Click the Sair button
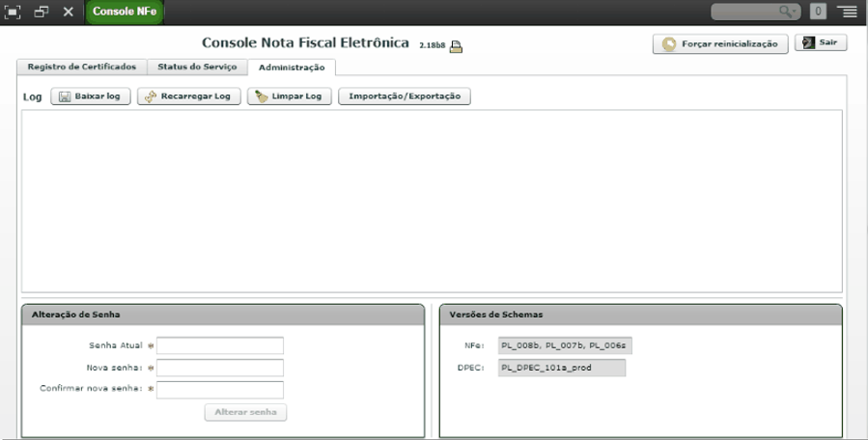 [x=821, y=42]
